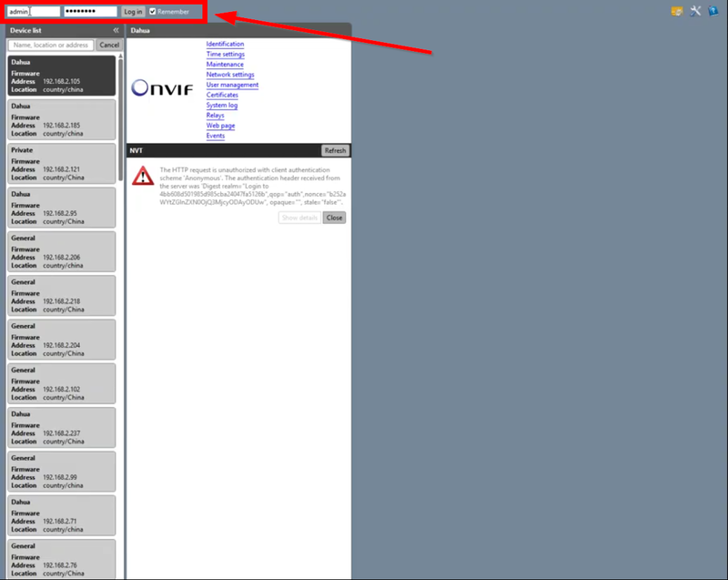Select General device at 192.168.2.204

coord(61,340)
